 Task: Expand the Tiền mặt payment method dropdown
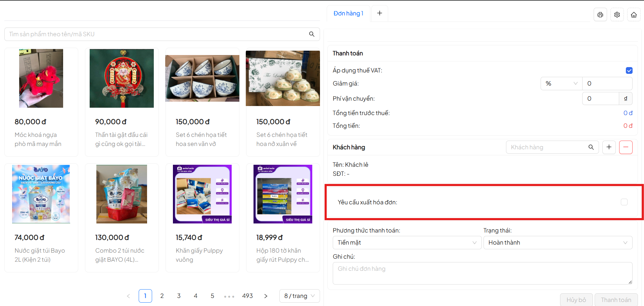[407, 243]
